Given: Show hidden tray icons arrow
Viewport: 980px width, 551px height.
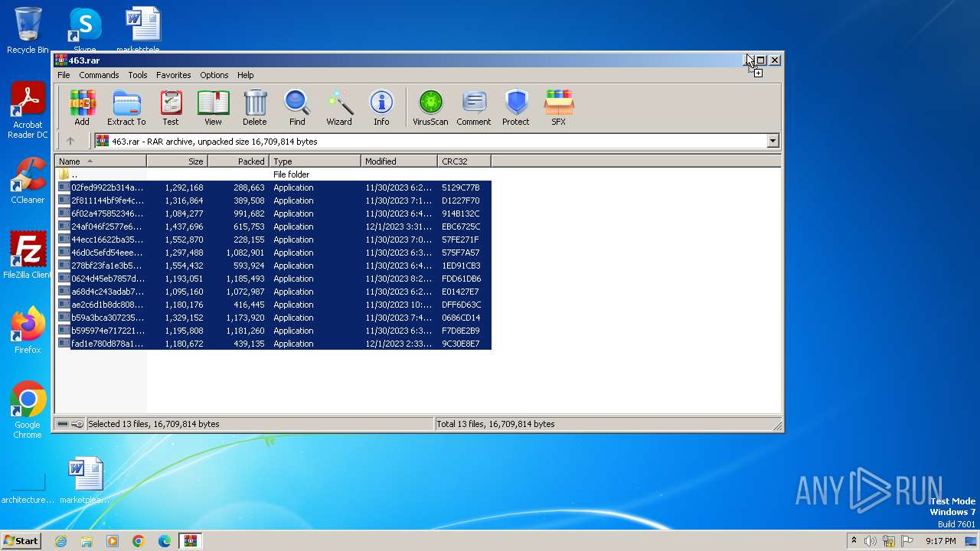Looking at the screenshot, I should 854,541.
